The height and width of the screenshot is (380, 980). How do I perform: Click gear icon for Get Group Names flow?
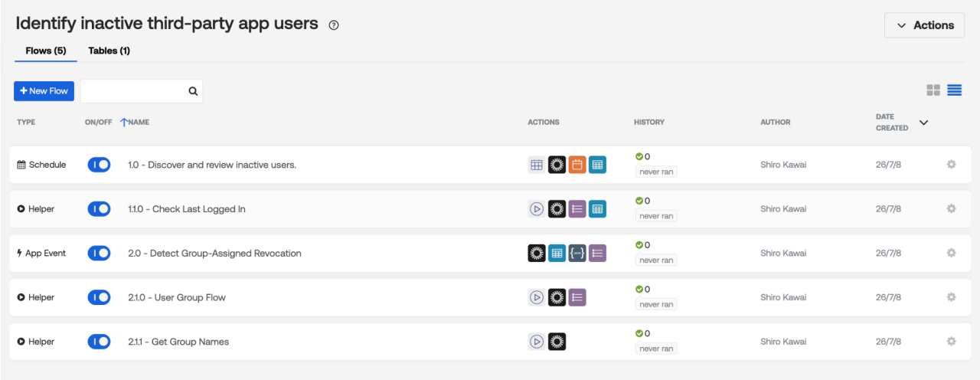click(952, 342)
